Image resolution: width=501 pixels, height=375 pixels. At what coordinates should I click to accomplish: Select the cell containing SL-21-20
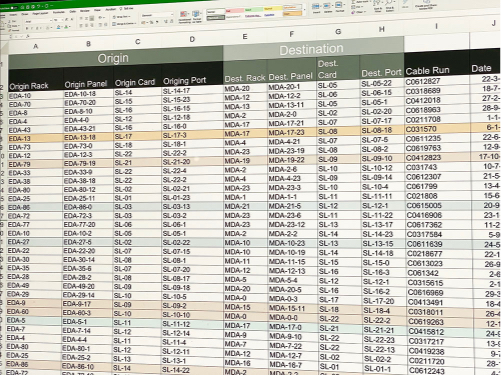(x=192, y=162)
